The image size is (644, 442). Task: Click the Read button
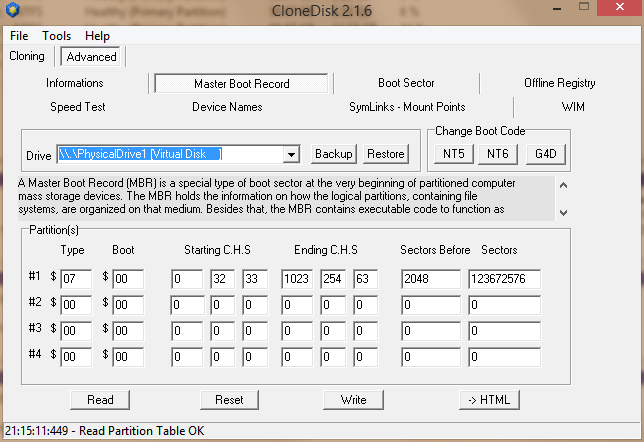(x=100, y=400)
